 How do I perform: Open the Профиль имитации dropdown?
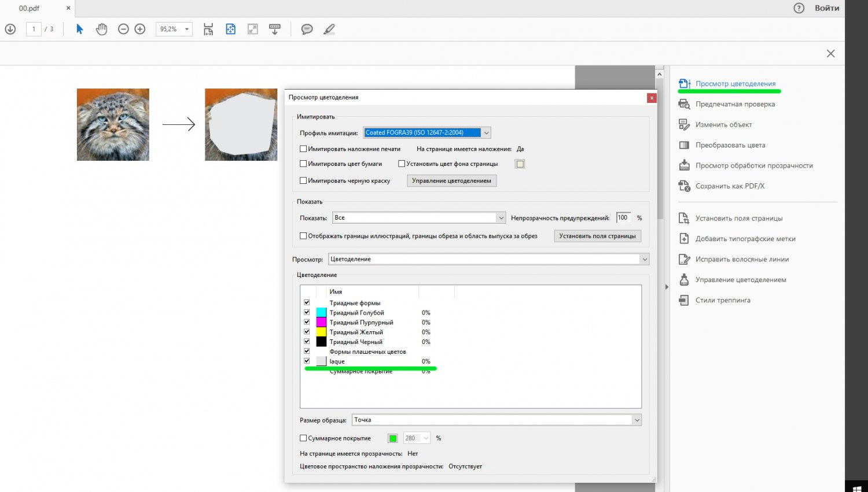click(x=486, y=132)
